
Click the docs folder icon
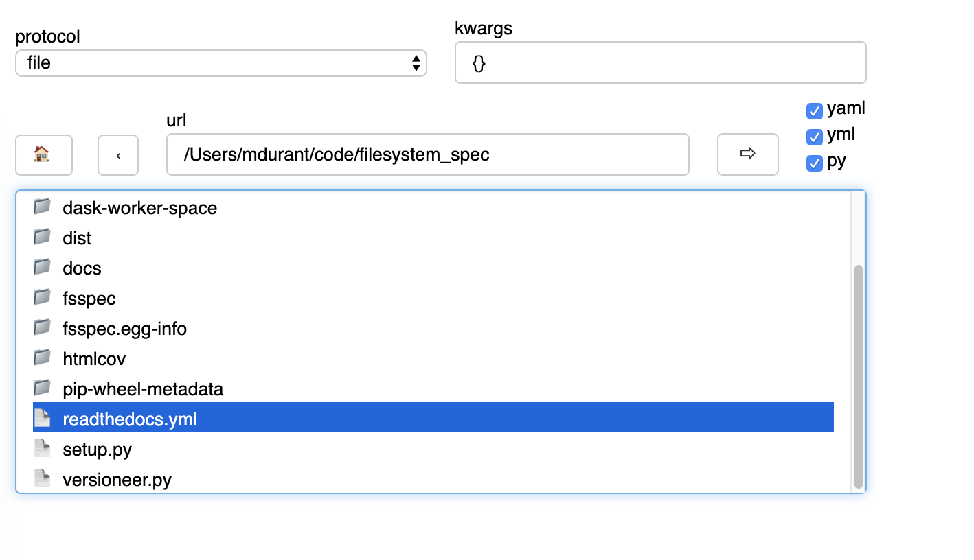41,267
